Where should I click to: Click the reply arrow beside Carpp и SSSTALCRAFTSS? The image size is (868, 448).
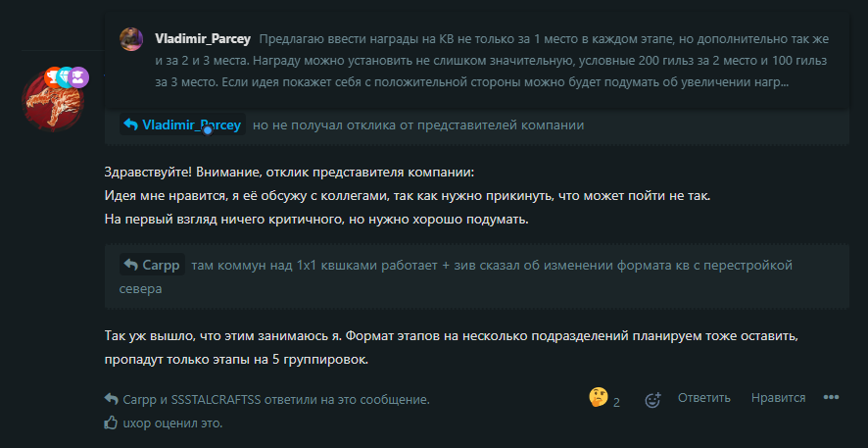click(x=111, y=399)
